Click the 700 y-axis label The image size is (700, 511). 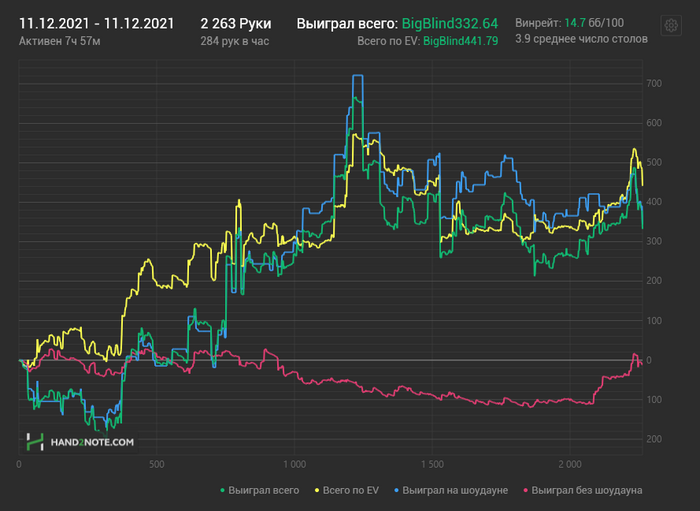654,83
